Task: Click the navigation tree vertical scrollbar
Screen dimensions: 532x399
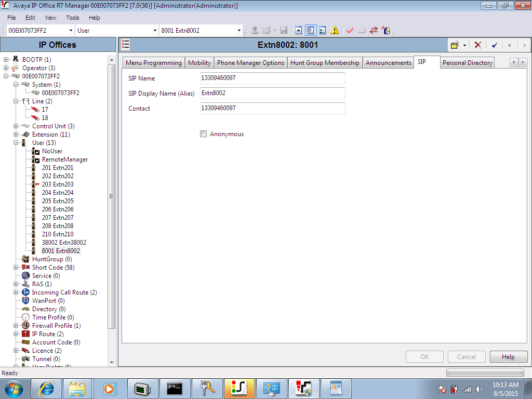Action: pyautogui.click(x=112, y=196)
